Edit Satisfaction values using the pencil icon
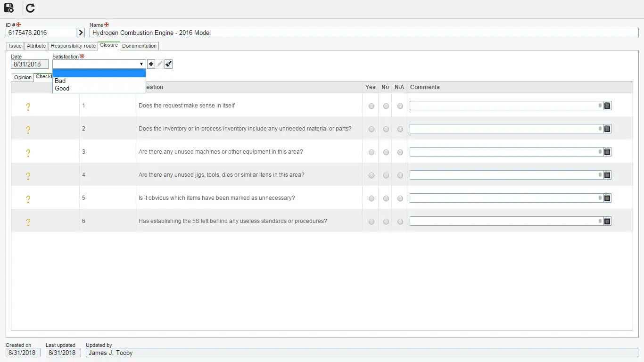644x362 pixels. 160,64
